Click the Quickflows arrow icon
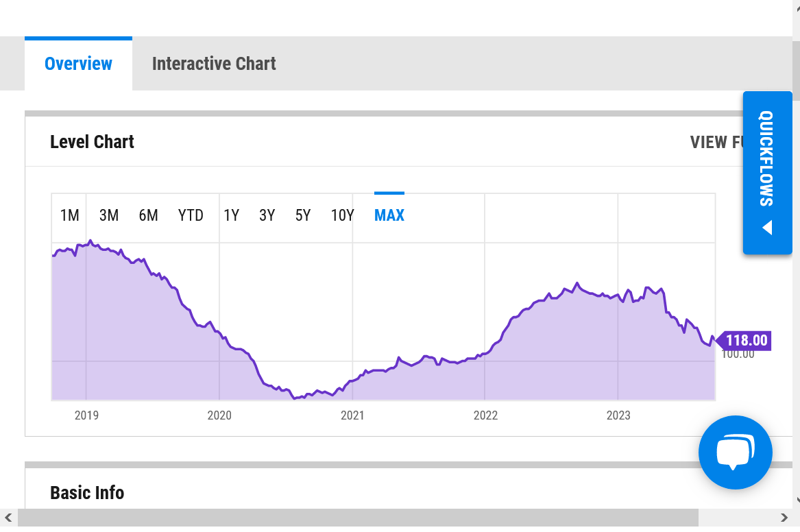 click(x=767, y=228)
